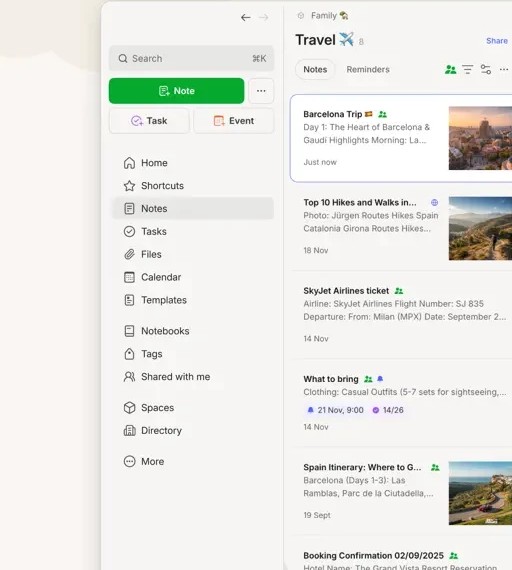512x570 pixels.
Task: Open the Barcelona Trip note
Action: pyautogui.click(x=401, y=138)
